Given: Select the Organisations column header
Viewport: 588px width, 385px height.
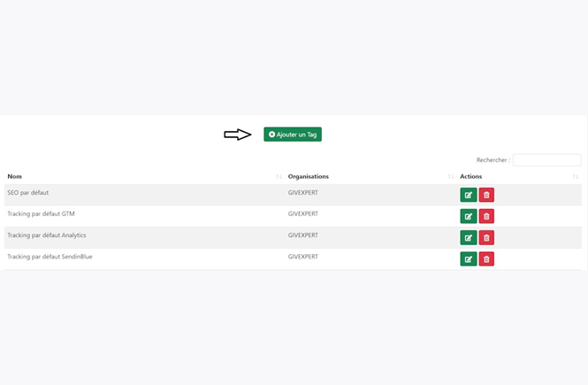Looking at the screenshot, I should [309, 176].
